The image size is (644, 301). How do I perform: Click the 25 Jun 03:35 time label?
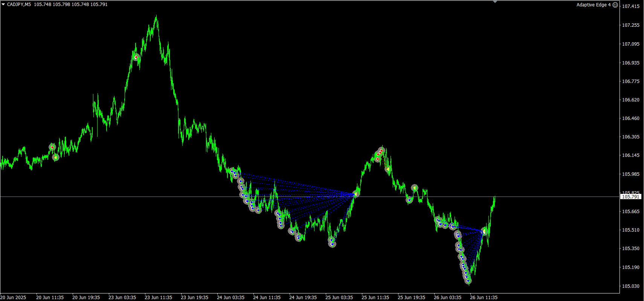point(339,298)
